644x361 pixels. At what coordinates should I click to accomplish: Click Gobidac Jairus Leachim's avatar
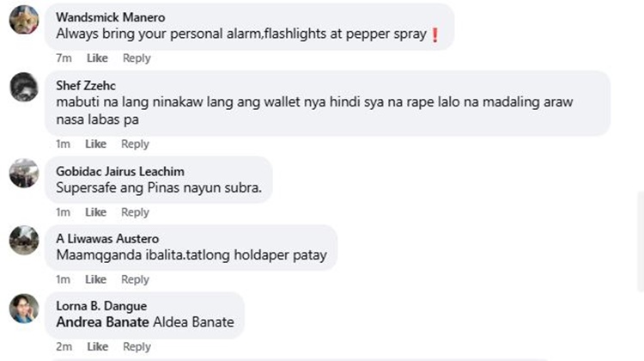click(24, 173)
